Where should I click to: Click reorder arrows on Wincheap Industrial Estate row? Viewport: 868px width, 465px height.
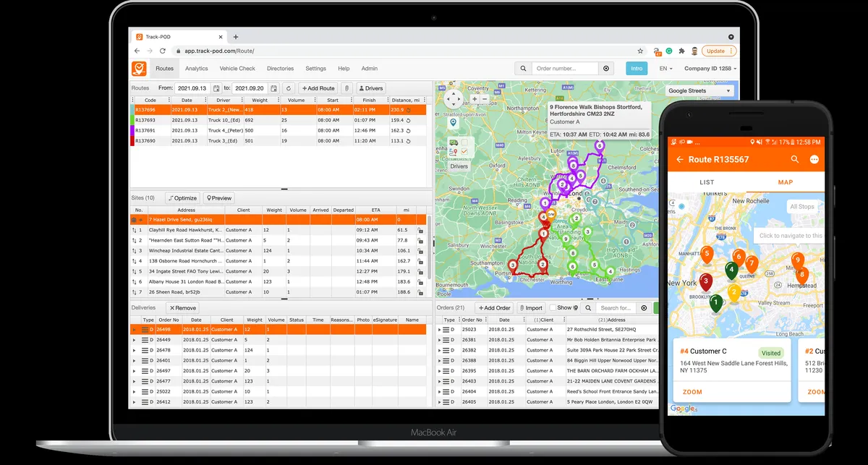tap(135, 251)
